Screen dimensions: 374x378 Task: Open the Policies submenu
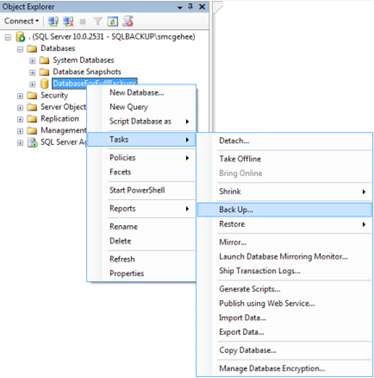pyautogui.click(x=141, y=158)
